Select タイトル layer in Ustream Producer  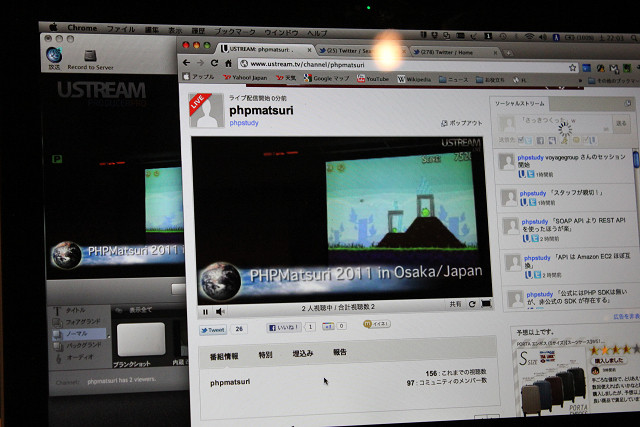click(71, 310)
